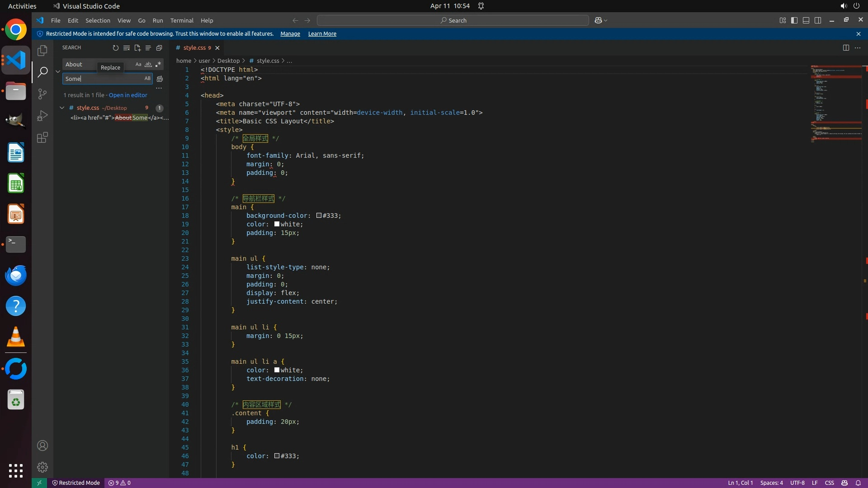Toggle Preserve Case in replace box
This screenshot has width=868, height=488.
pyautogui.click(x=147, y=79)
